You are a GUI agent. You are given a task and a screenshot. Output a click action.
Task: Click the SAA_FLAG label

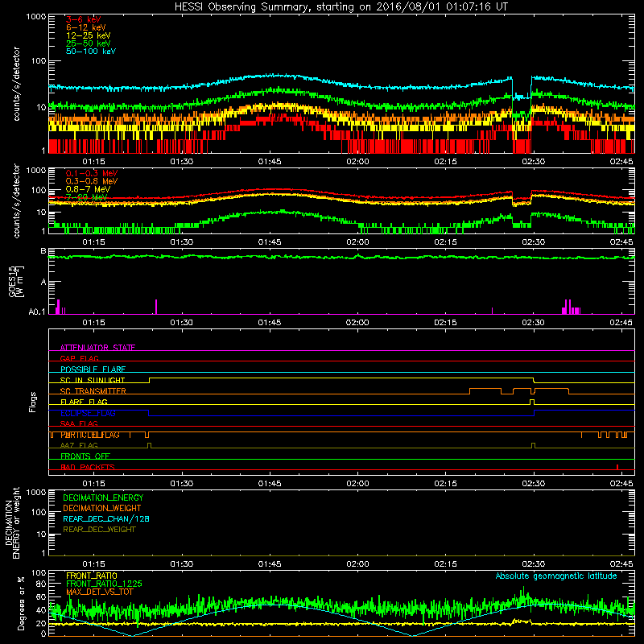[x=79, y=423]
